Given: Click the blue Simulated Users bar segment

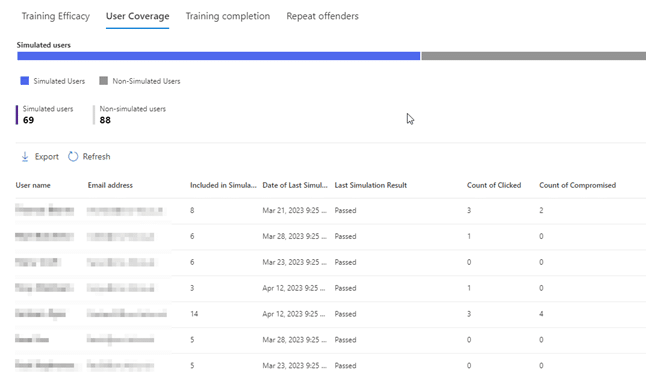Looking at the screenshot, I should pos(219,56).
